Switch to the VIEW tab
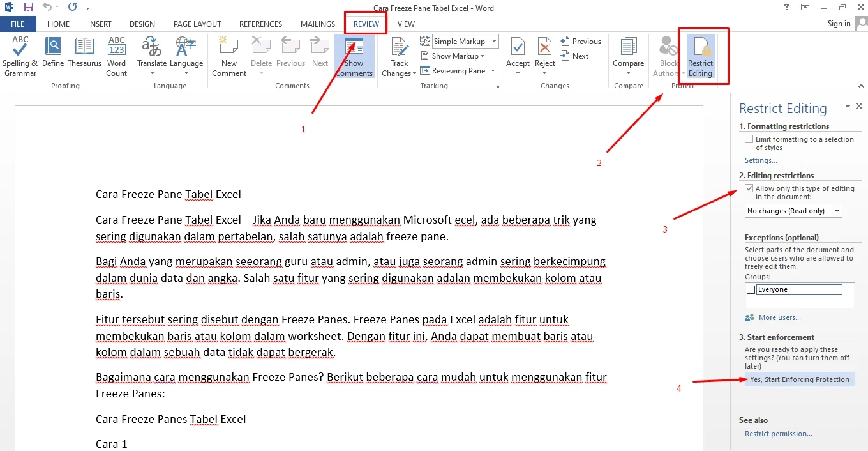The width and height of the screenshot is (868, 451). 406,24
